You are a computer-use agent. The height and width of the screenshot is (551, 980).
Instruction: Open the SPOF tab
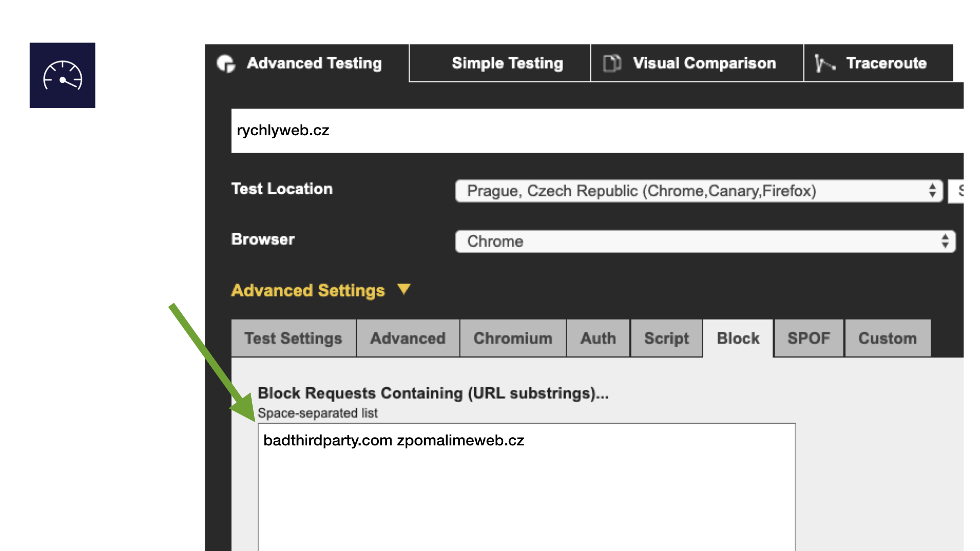pyautogui.click(x=808, y=338)
